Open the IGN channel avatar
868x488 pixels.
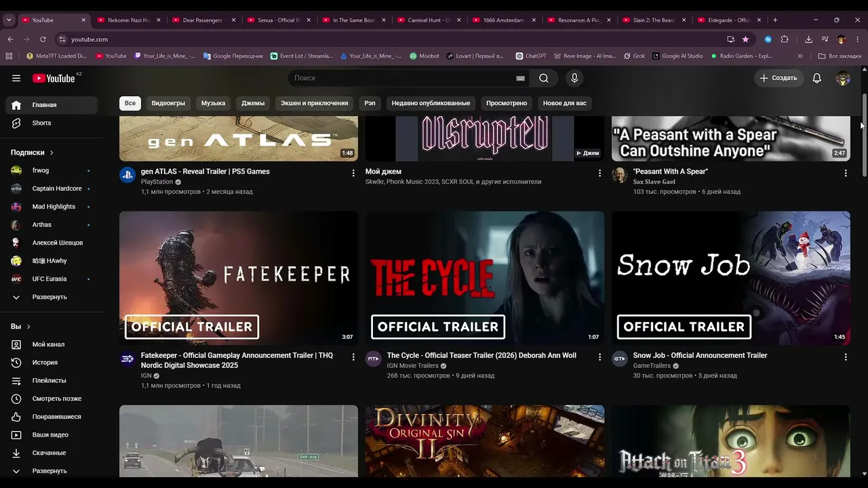(127, 359)
